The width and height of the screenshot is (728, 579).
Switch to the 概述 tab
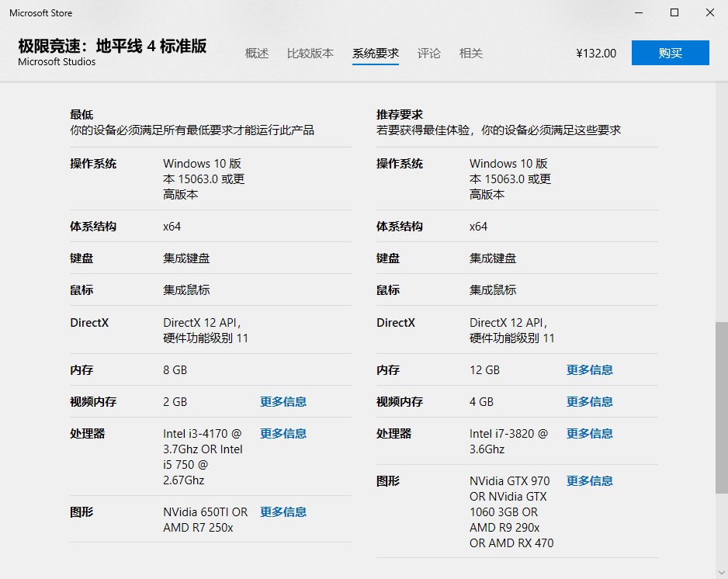click(x=256, y=54)
